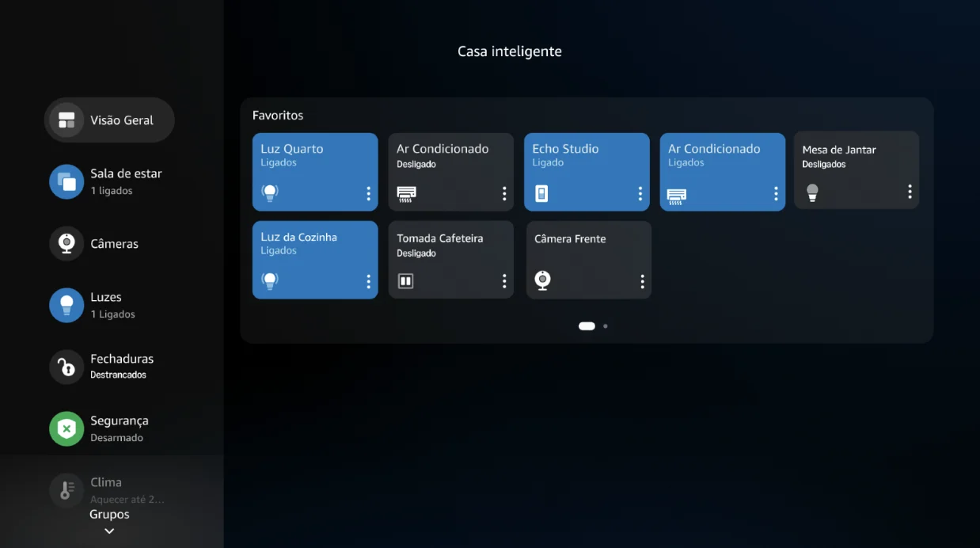Expand Grupos with the down chevron
The image size is (980, 548).
[x=109, y=531]
